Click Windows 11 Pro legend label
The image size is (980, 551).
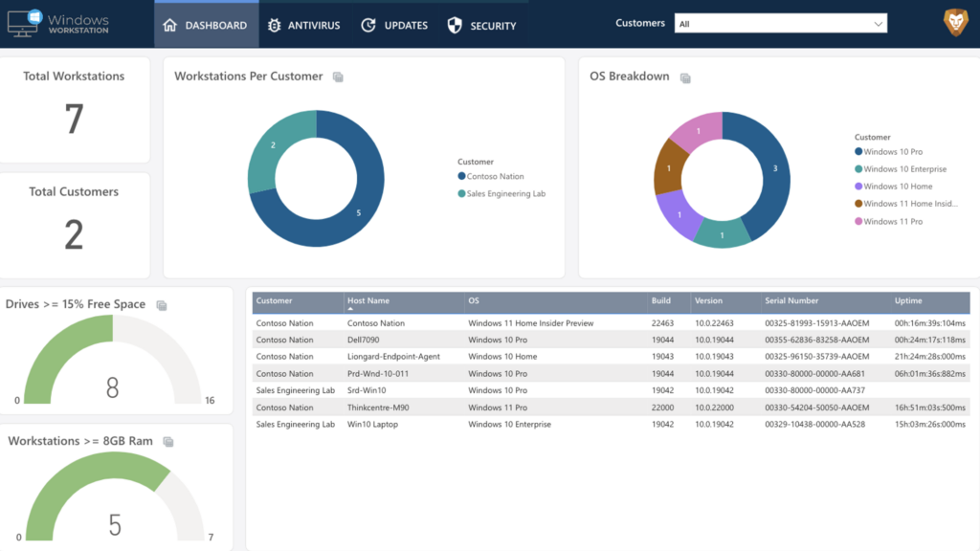click(x=893, y=221)
